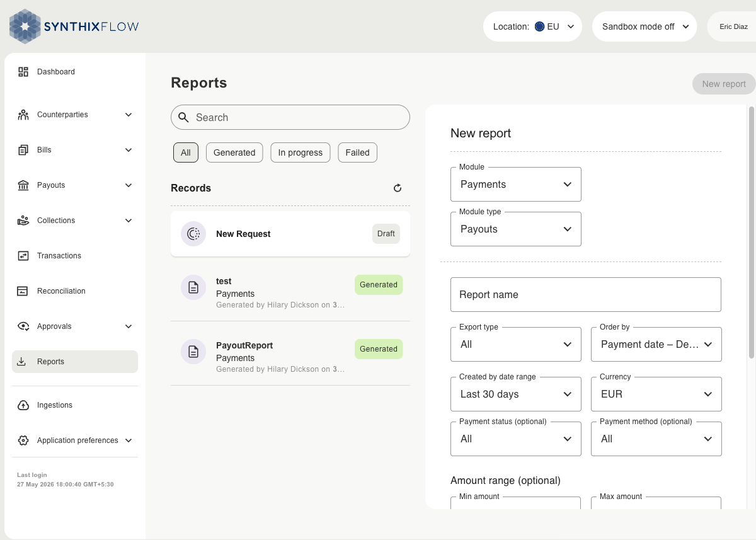Expand the Application preferences menu
The image size is (756, 540).
pos(129,440)
